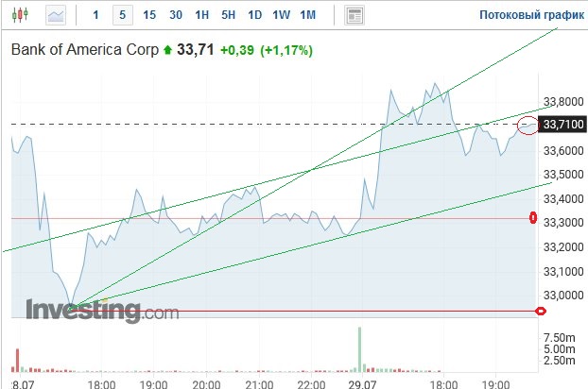
Task: Switch to candlestick chart type
Action: point(20,15)
